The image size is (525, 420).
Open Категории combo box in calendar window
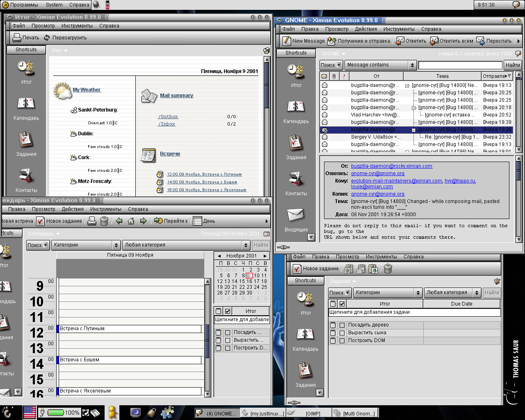click(86, 245)
